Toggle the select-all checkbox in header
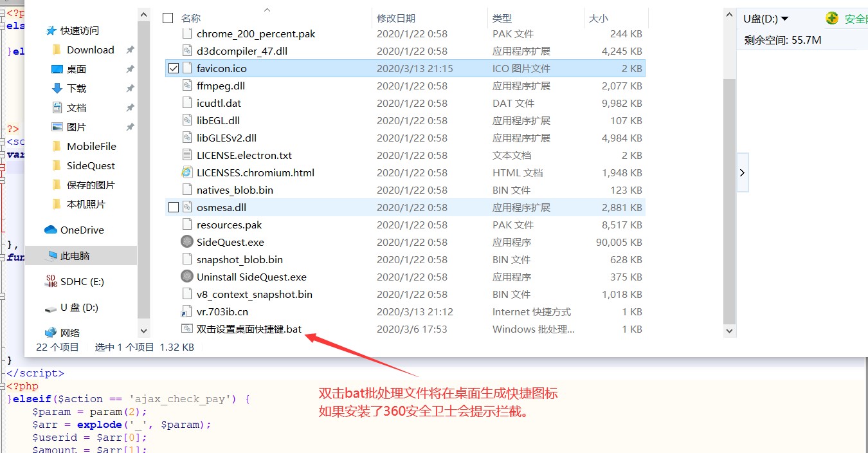Image resolution: width=868 pixels, height=453 pixels. (168, 18)
